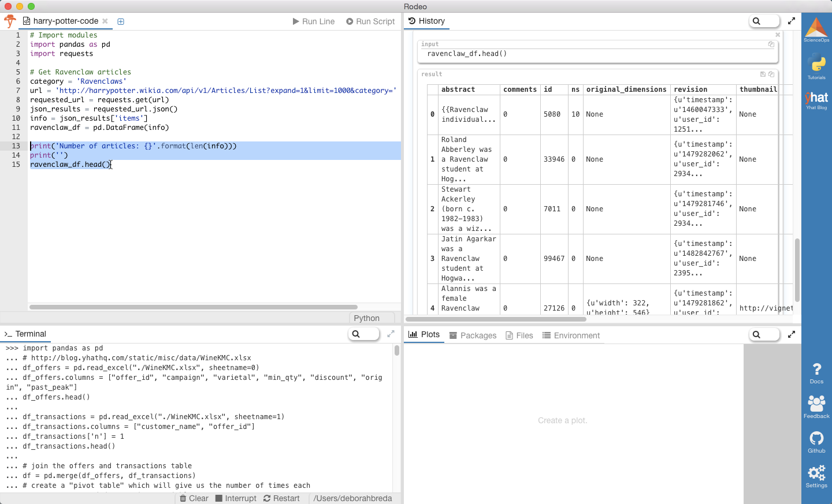832x504 pixels.
Task: Click the 'comments' column header
Action: (x=520, y=89)
